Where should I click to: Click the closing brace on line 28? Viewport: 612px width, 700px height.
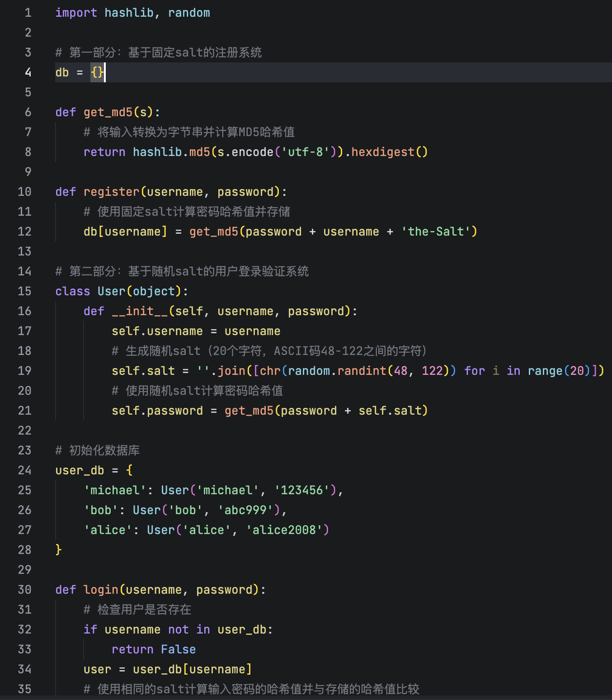[58, 550]
